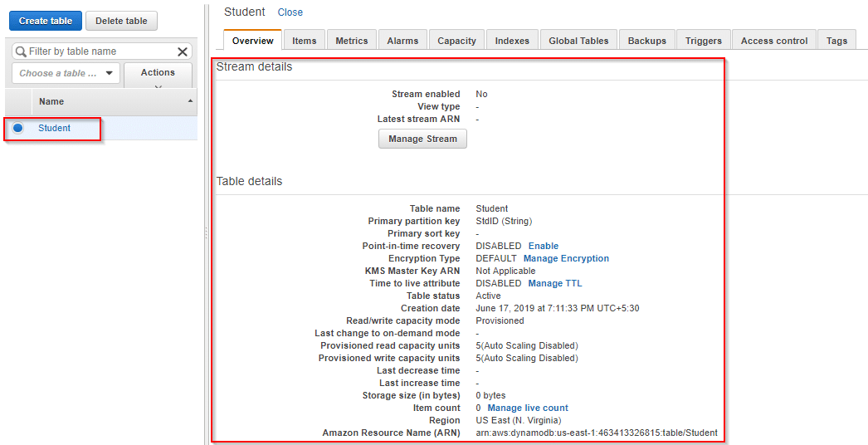Screen dimensions: 868x445
Task: Click the Manage Stream button
Action: 422,139
